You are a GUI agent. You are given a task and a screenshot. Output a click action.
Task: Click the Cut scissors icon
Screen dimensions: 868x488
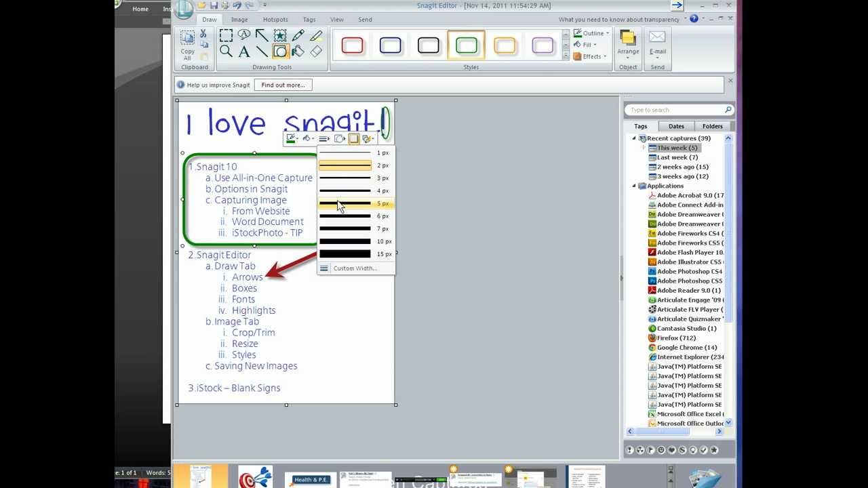point(203,33)
